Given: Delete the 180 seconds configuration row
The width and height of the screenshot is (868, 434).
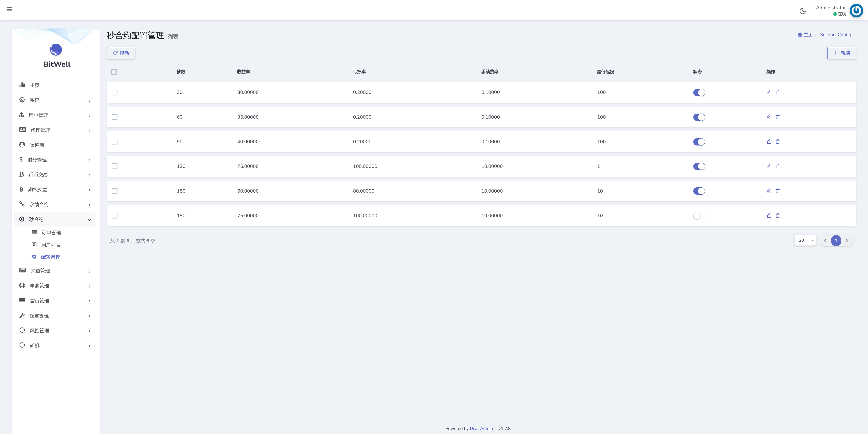Looking at the screenshot, I should click(777, 215).
